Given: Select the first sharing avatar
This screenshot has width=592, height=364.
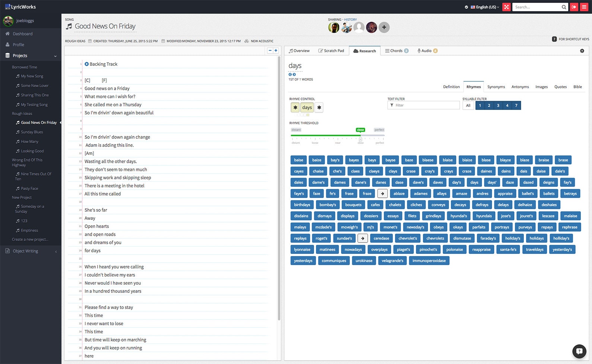Looking at the screenshot, I should click(x=334, y=27).
